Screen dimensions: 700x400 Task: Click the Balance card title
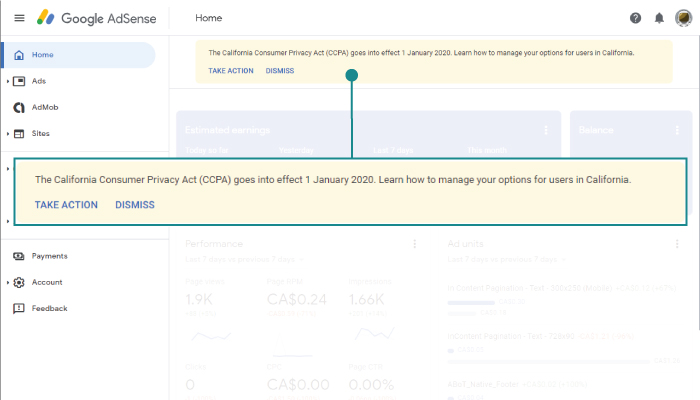tap(596, 130)
